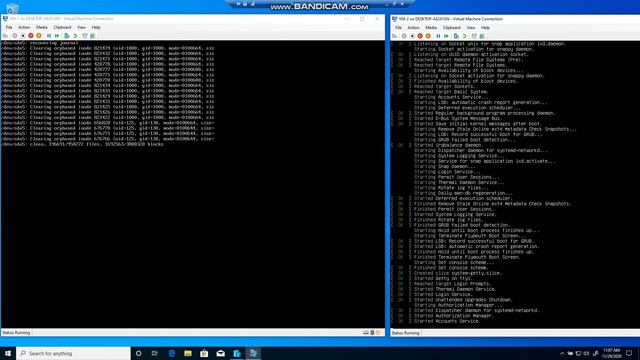
Task: Click the volume icon in system tray
Action: pos(587,353)
